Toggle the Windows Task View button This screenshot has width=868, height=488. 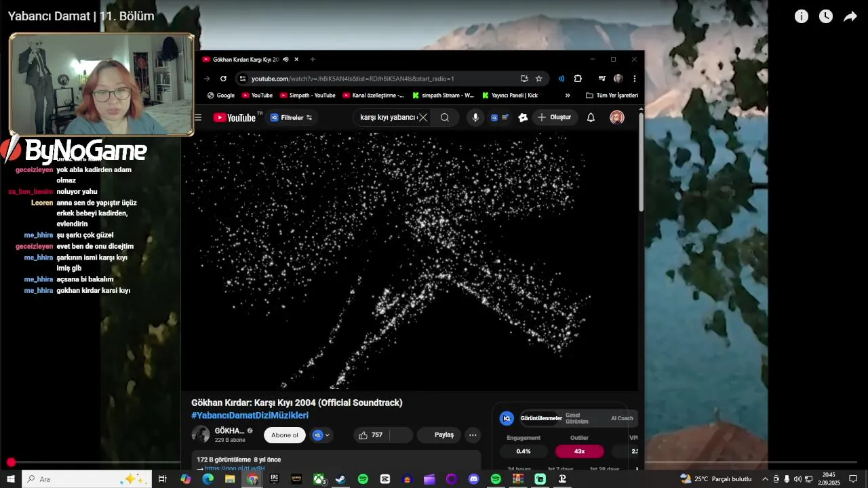coord(163,479)
